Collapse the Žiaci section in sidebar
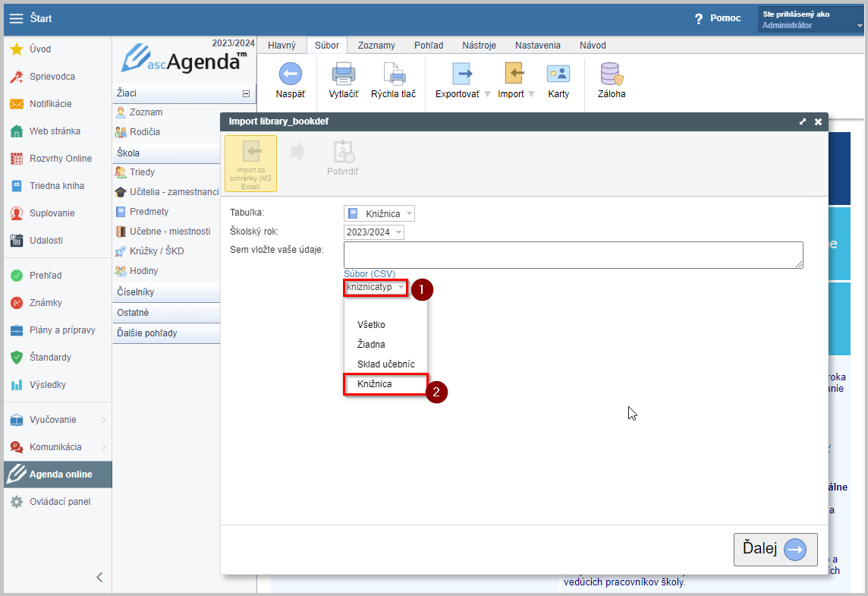Image resolution: width=868 pixels, height=596 pixels. [x=246, y=93]
